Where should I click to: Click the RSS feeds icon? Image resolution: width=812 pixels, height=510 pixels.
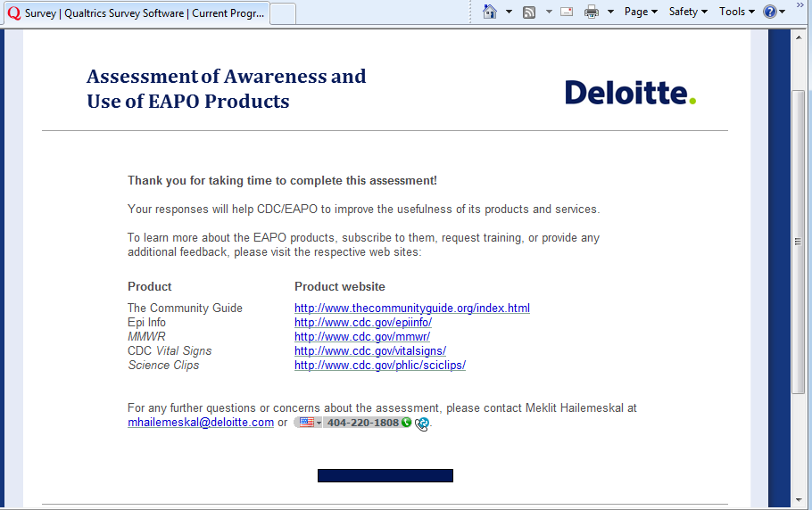pyautogui.click(x=529, y=12)
